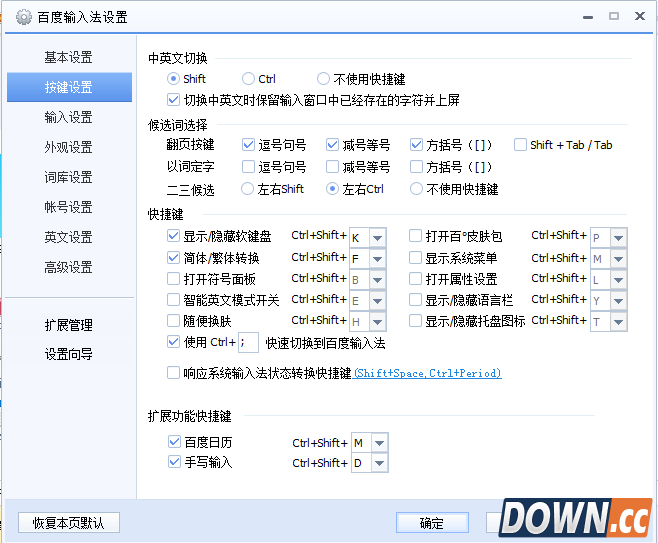The width and height of the screenshot is (658, 543).
Task: Choose 不使用快捷键 for 中英文切换
Action: point(323,79)
